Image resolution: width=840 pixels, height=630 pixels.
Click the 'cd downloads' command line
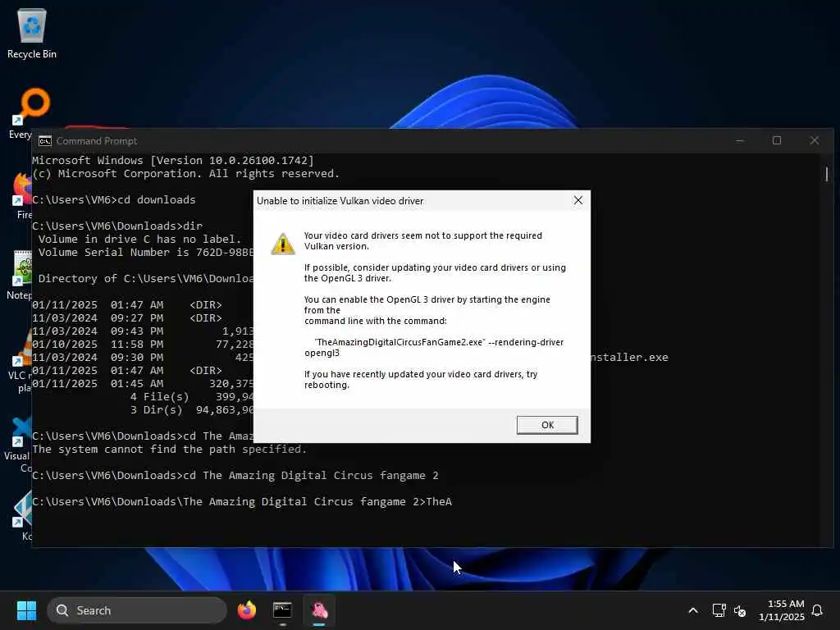pyautogui.click(x=113, y=200)
